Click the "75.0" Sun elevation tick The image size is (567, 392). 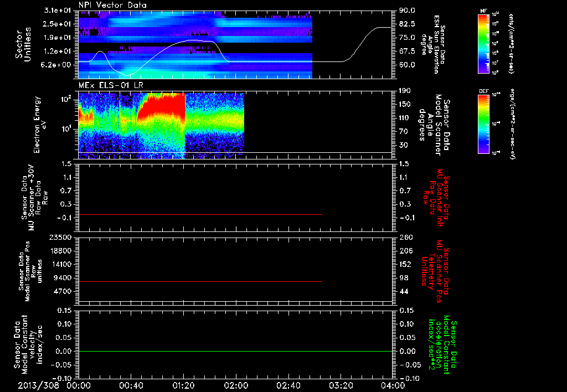tap(407, 38)
